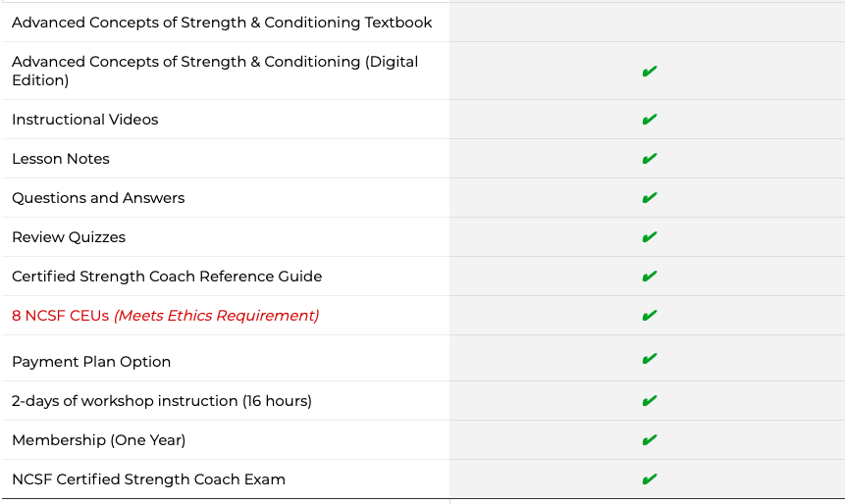Select the Strength & Conditioning Textbook row label
The image size is (845, 504).
click(222, 22)
